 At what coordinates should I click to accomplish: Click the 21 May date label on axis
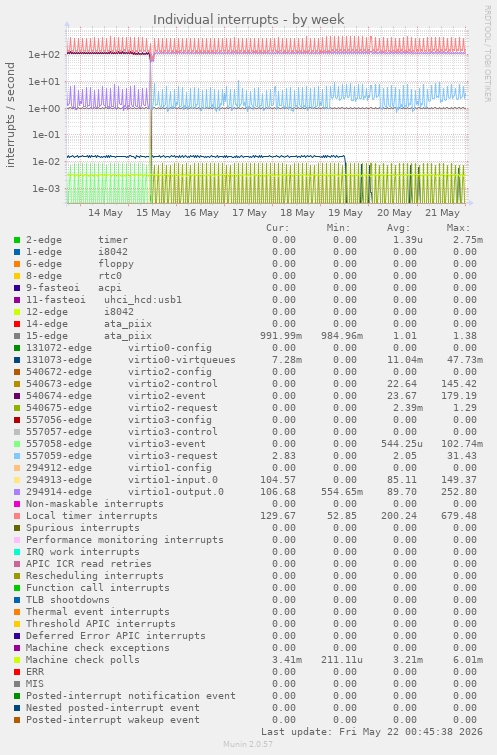[x=442, y=213]
